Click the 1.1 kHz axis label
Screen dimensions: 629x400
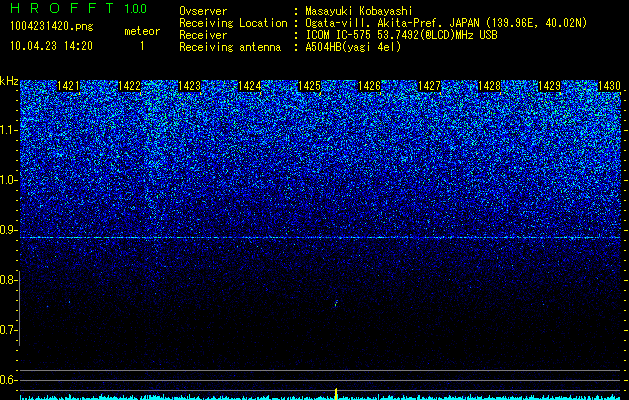click(x=9, y=130)
